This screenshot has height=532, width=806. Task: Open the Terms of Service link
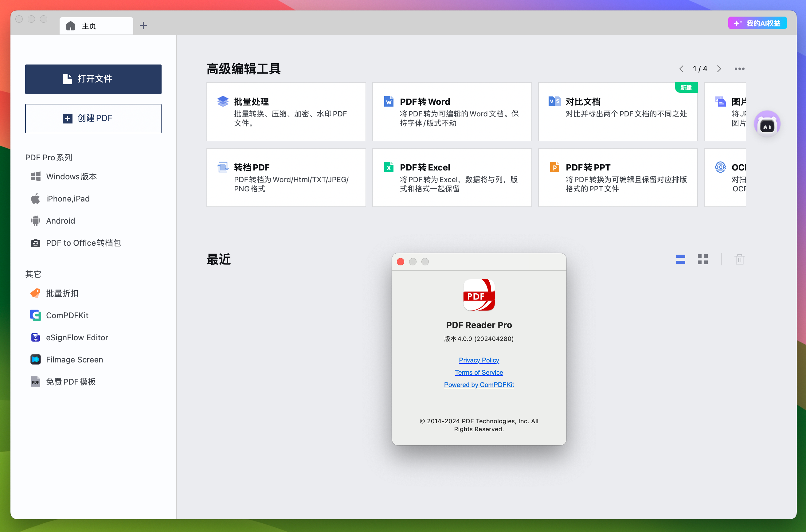tap(479, 372)
